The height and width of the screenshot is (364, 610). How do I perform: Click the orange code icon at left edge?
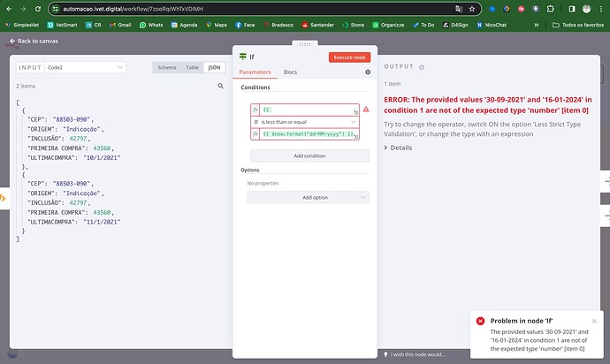tap(4, 198)
